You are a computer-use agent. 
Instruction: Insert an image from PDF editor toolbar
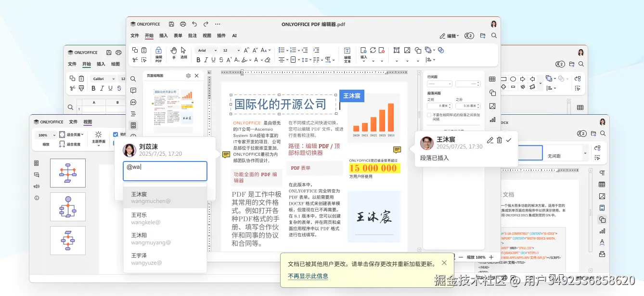click(x=407, y=50)
